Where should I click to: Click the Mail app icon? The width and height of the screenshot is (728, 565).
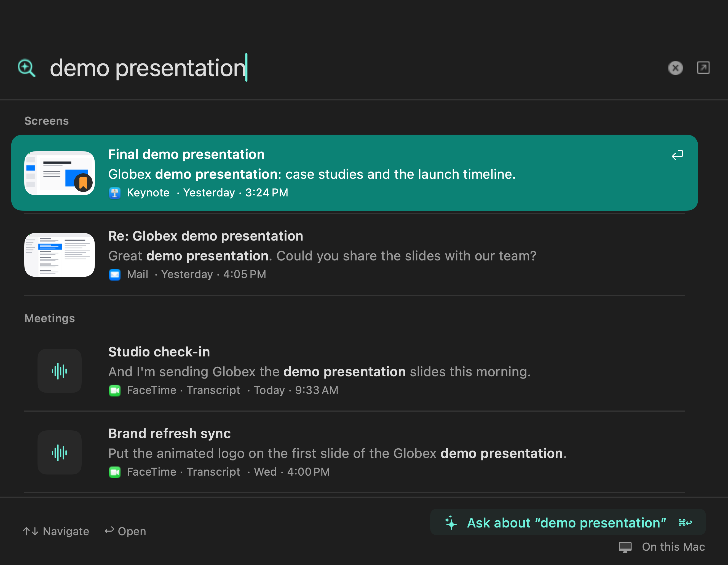(115, 274)
